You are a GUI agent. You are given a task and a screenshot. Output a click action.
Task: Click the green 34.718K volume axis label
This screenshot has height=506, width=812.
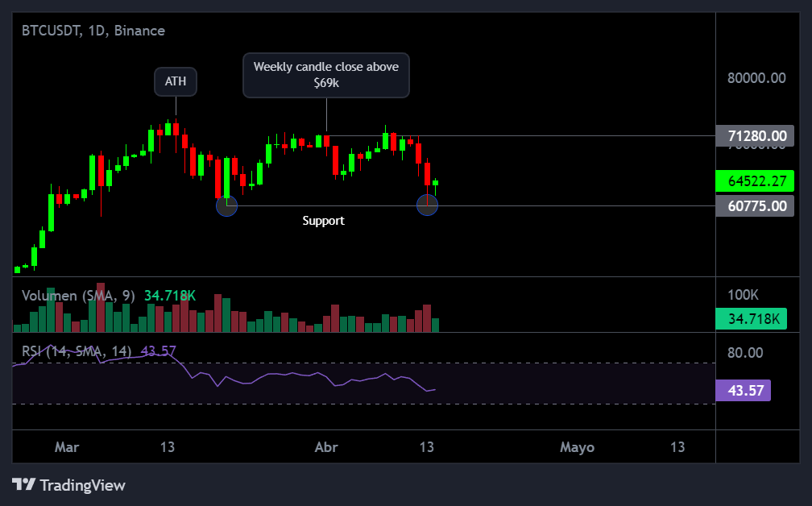(x=752, y=318)
